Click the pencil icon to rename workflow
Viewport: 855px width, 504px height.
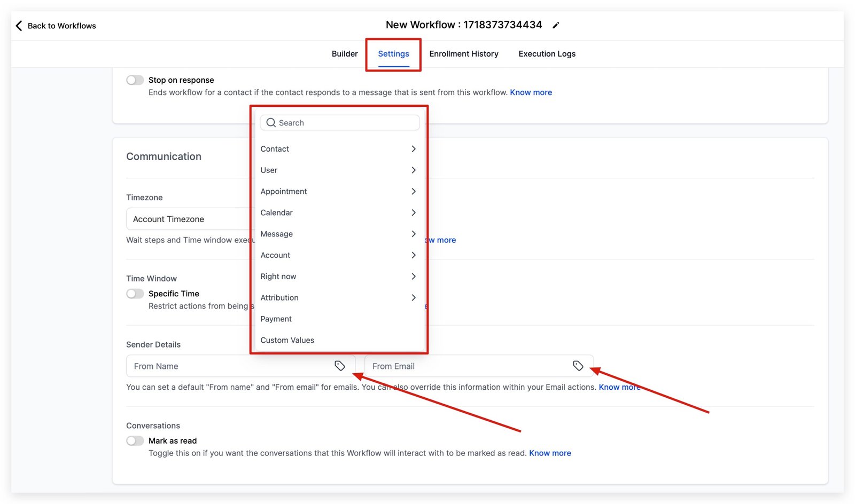(556, 25)
